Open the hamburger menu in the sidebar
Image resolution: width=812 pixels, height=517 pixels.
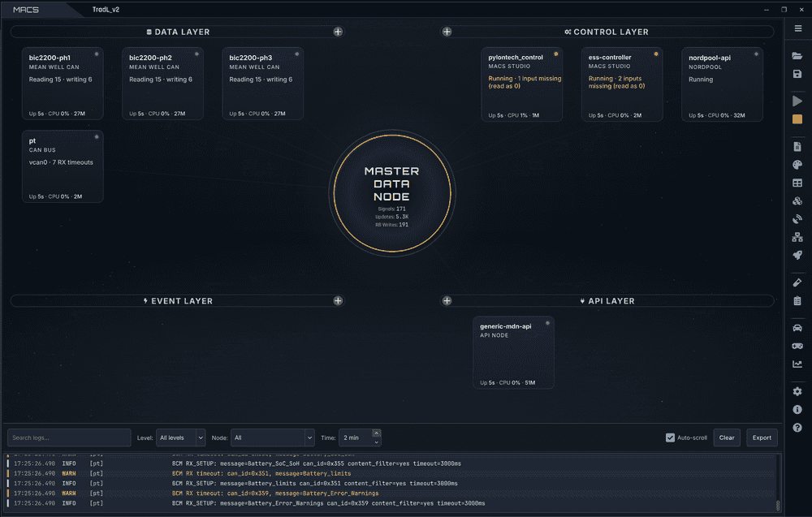(798, 28)
